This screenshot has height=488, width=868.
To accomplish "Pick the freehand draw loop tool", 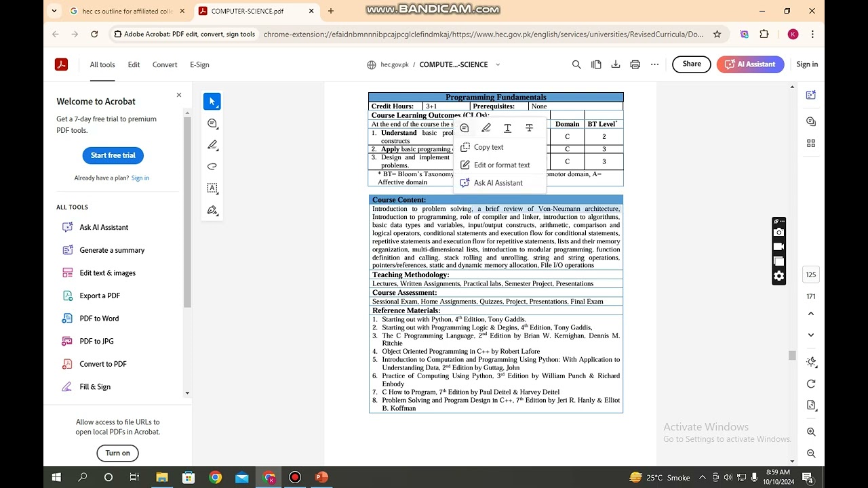I will tap(212, 167).
